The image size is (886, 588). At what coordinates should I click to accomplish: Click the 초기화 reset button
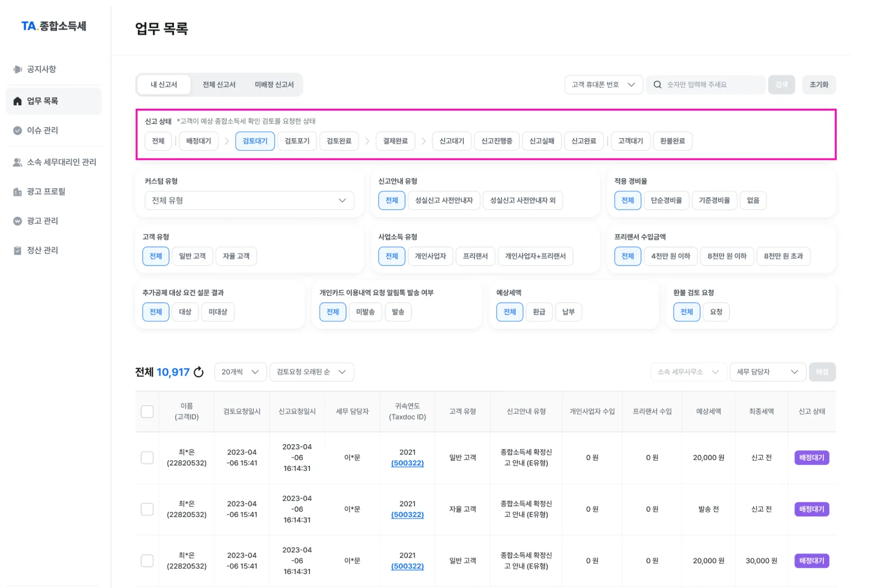tap(819, 84)
